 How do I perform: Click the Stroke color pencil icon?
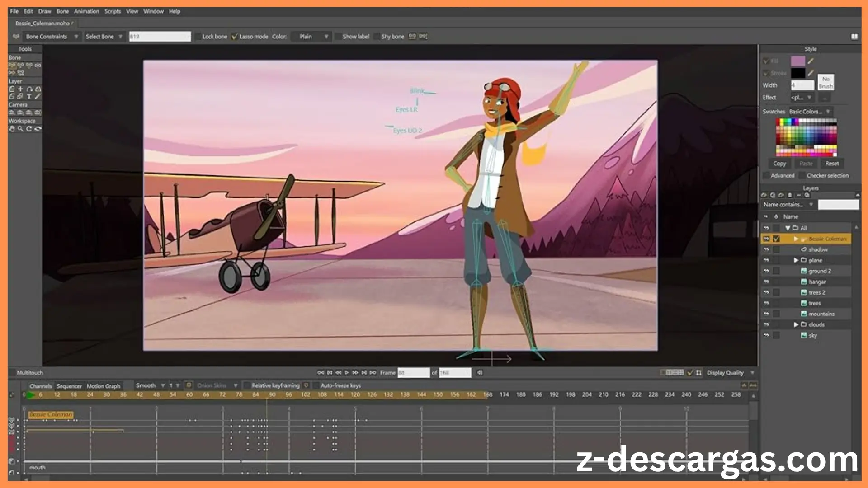pyautogui.click(x=811, y=73)
